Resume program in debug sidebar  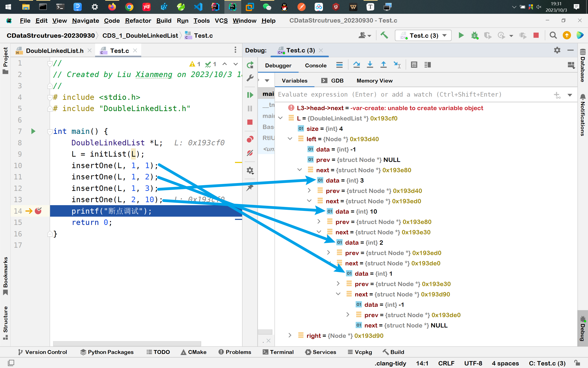[250, 95]
